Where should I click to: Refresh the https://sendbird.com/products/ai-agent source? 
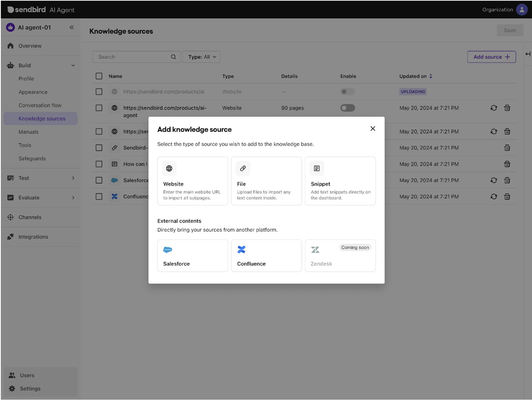click(x=494, y=108)
